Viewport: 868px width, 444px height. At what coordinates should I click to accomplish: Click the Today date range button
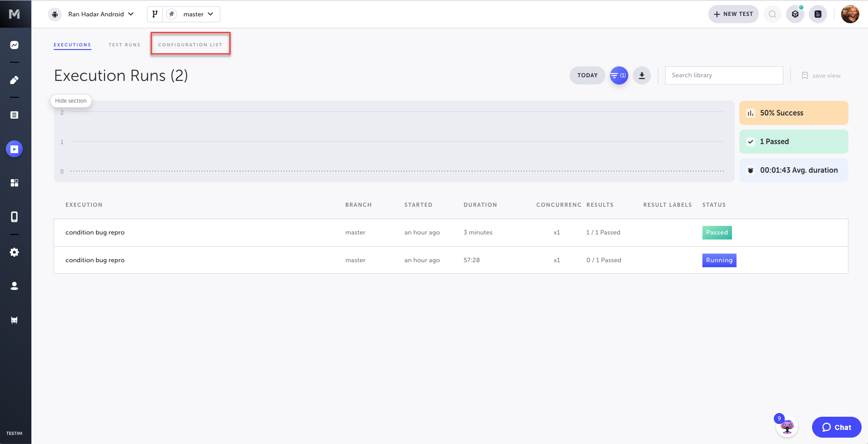[587, 75]
